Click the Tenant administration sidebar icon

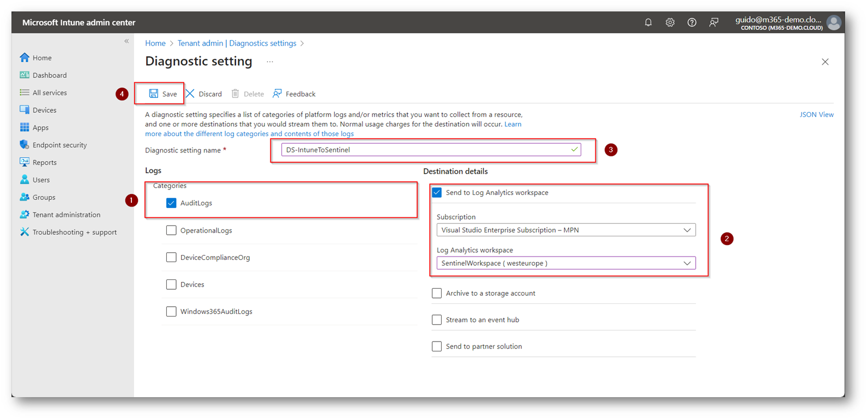[25, 214]
